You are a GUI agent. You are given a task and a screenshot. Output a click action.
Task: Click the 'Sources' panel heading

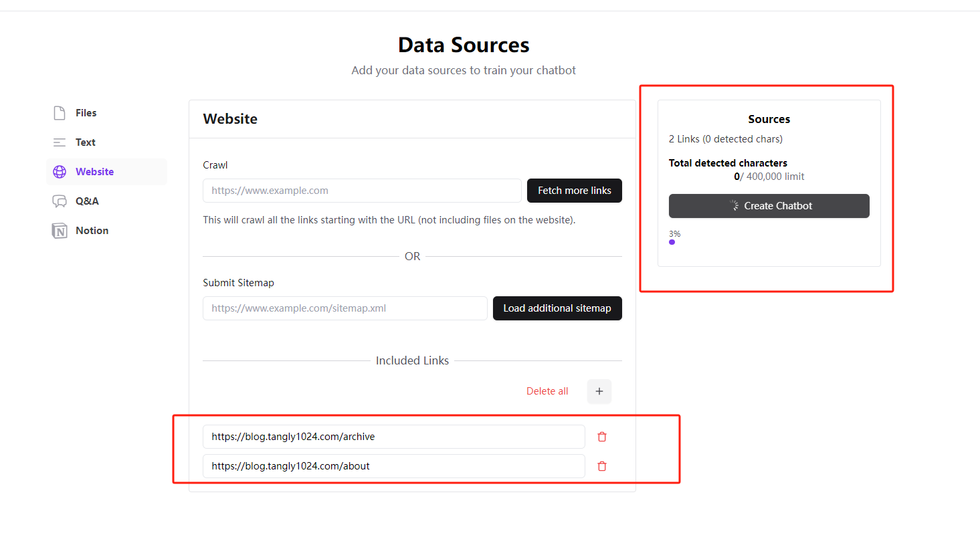click(769, 119)
